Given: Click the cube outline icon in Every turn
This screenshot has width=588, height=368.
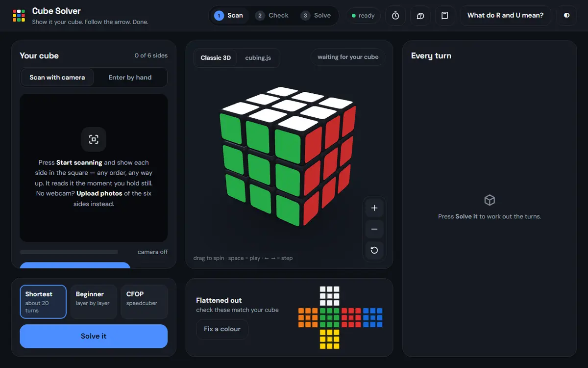Looking at the screenshot, I should tap(490, 200).
